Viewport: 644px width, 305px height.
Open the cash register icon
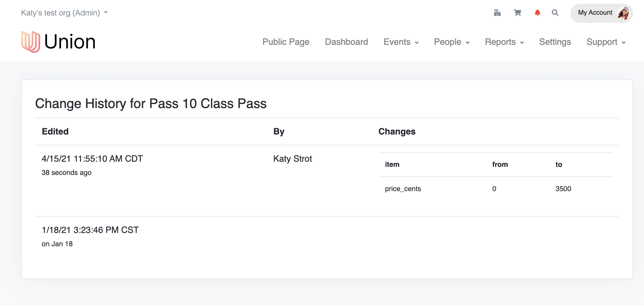pyautogui.click(x=497, y=13)
